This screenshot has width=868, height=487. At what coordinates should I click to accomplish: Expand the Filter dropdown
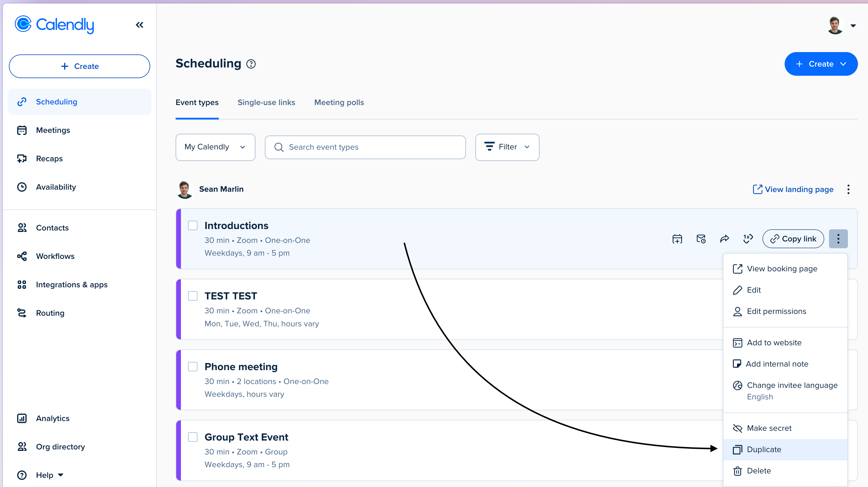click(x=507, y=147)
